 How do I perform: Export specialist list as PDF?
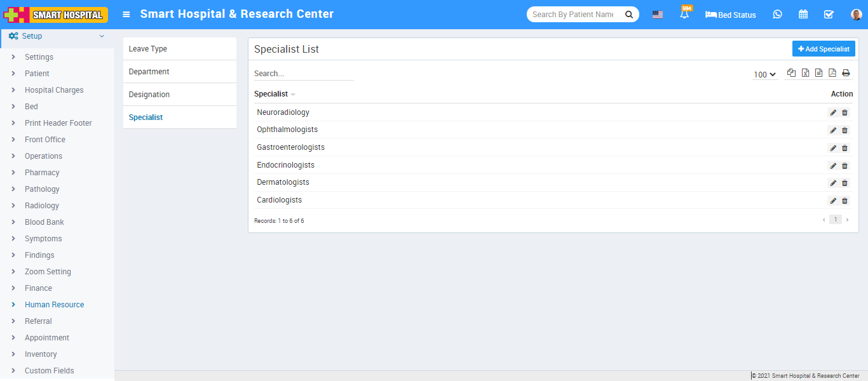point(832,73)
